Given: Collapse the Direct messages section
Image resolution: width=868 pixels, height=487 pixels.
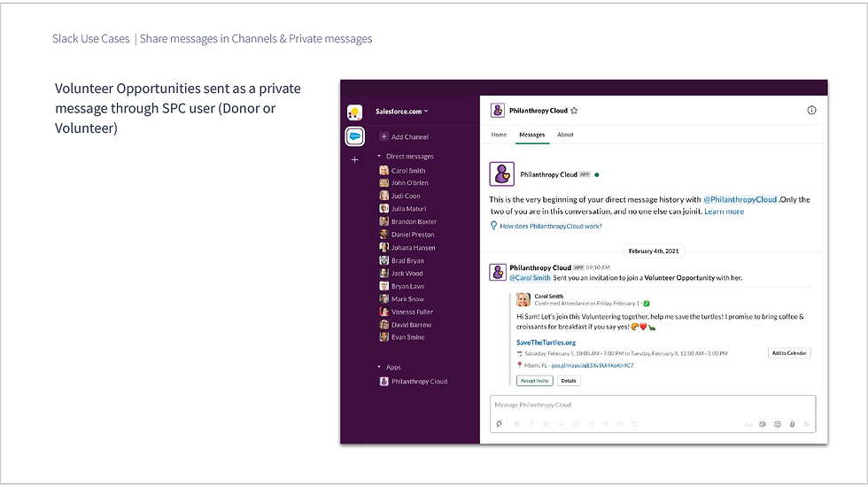Looking at the screenshot, I should point(379,156).
